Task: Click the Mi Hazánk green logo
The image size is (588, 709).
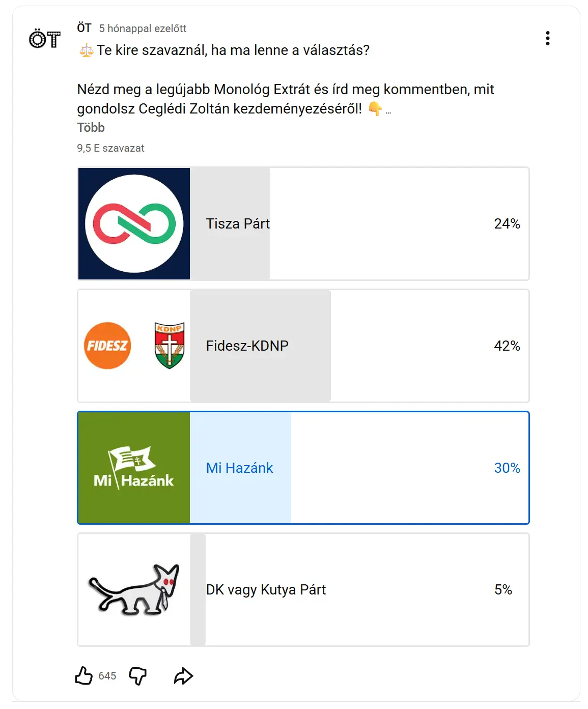Action: coord(134,468)
